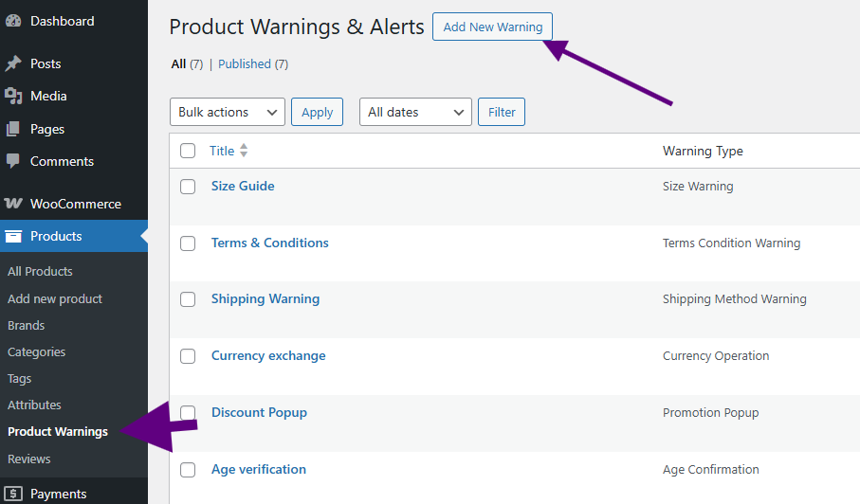Screen dimensions: 860x504
Task: Open the Bulk actions dropdown
Action: click(228, 112)
